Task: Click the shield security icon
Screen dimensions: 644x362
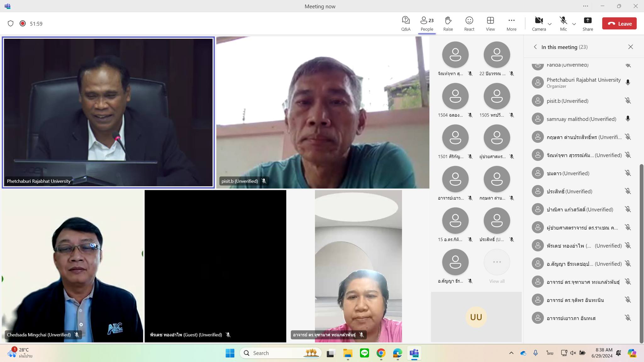Action: coord(10,24)
